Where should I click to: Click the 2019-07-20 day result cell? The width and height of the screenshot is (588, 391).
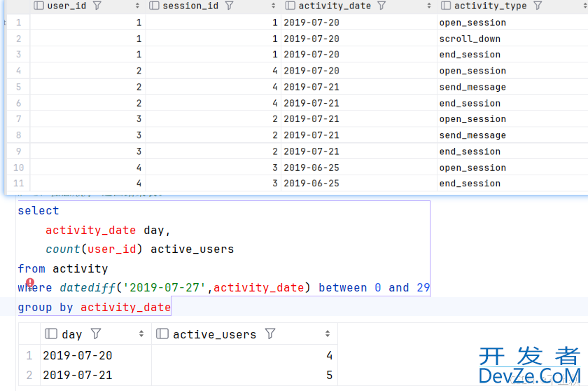pyautogui.click(x=96, y=355)
